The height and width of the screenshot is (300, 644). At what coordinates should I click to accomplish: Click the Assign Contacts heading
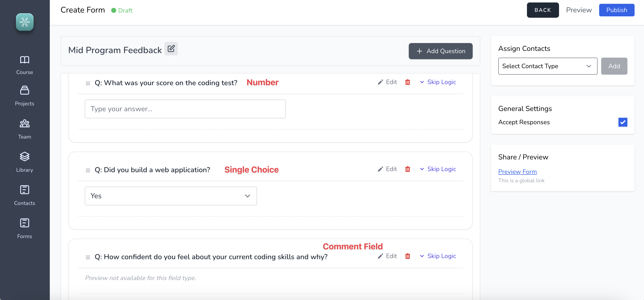pyautogui.click(x=524, y=48)
